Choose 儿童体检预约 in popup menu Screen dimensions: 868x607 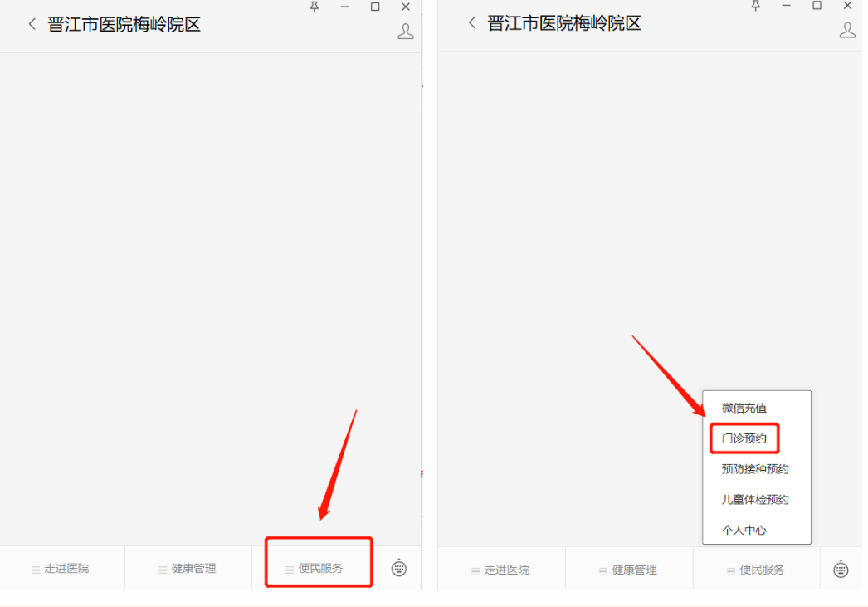tap(755, 500)
